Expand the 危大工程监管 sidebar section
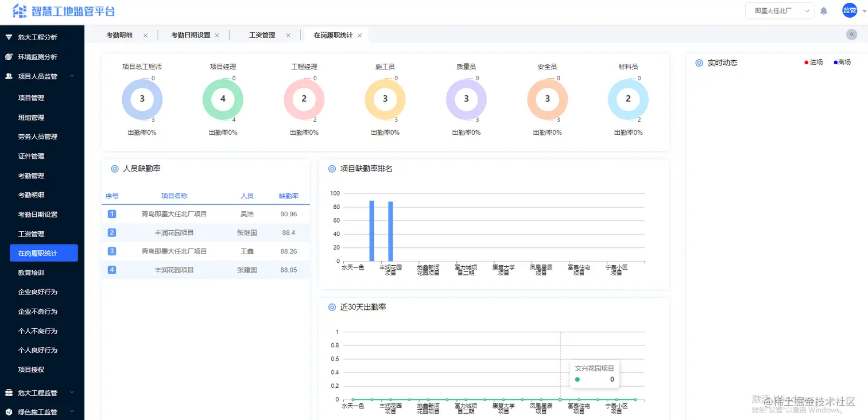 (x=71, y=392)
